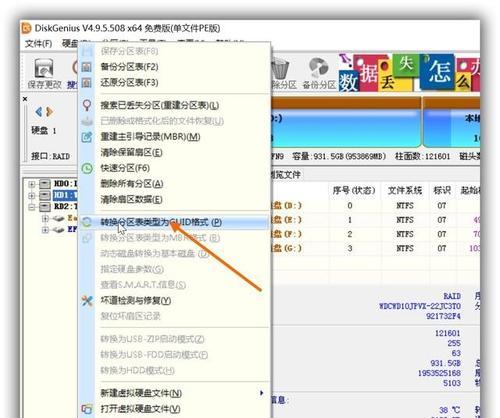Switch to the Browse Files (浏览文件) tab

click(286, 174)
